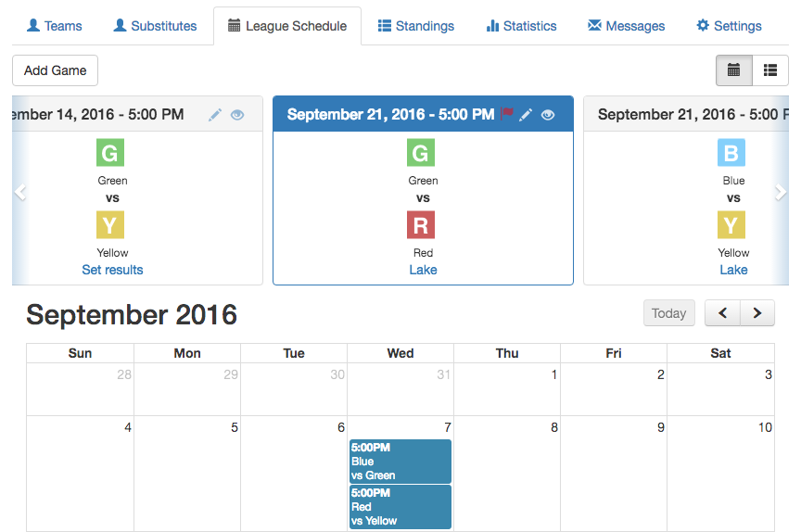Slide game carousel to the right
This screenshot has width=801, height=532.
780,193
